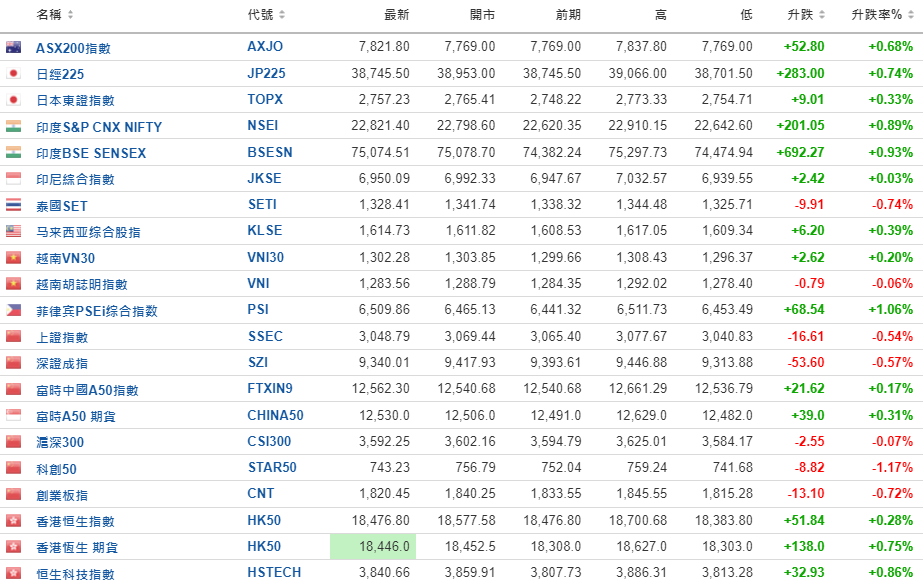923x586 pixels.
Task: Click the Australia flag beside ASX200指數
Action: (x=14, y=47)
